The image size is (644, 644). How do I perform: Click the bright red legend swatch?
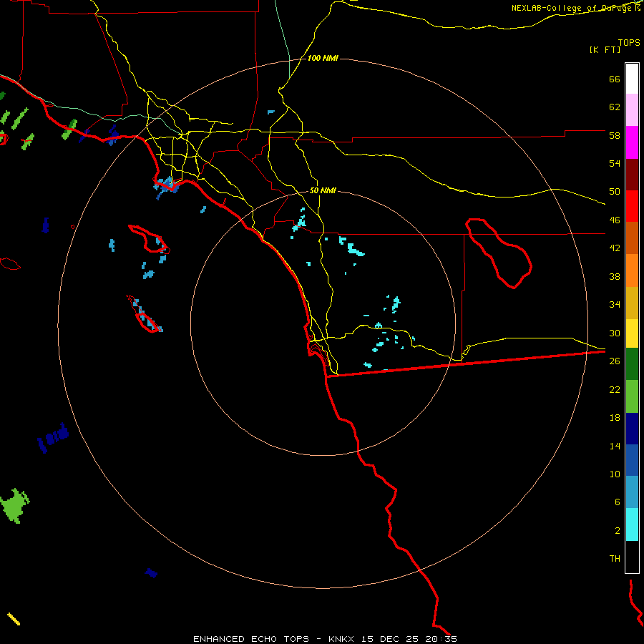632,206
